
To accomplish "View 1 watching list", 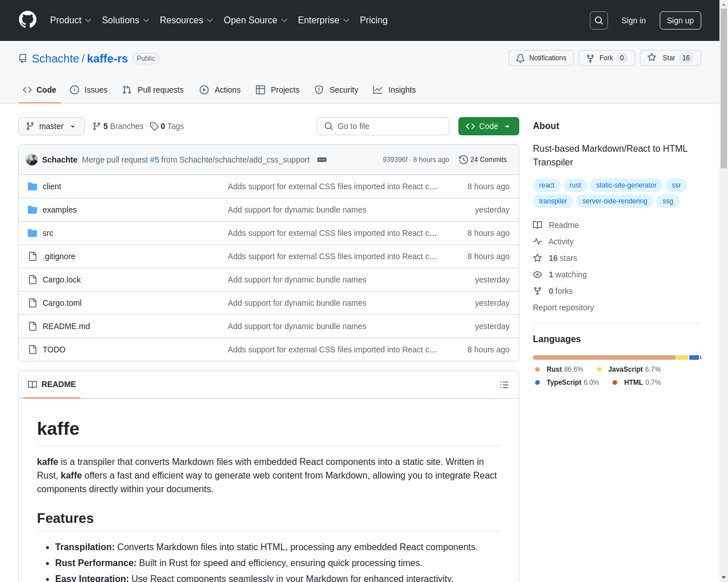I will point(560,275).
